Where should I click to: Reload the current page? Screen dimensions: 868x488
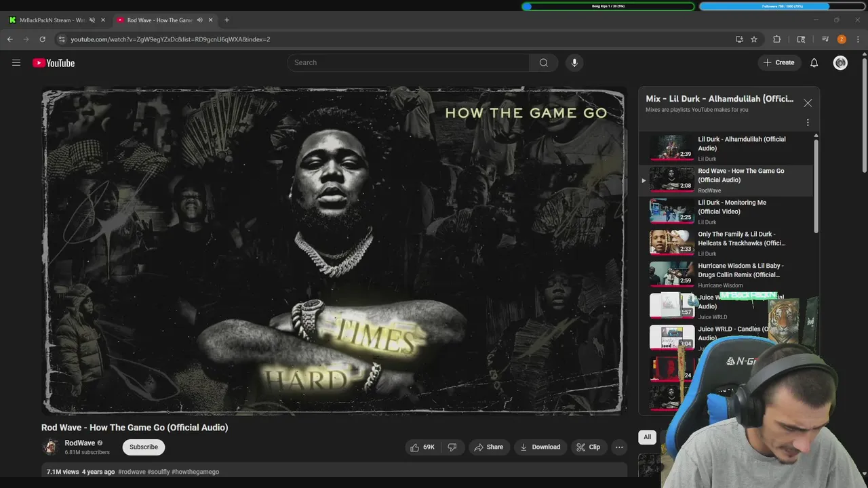(x=42, y=39)
